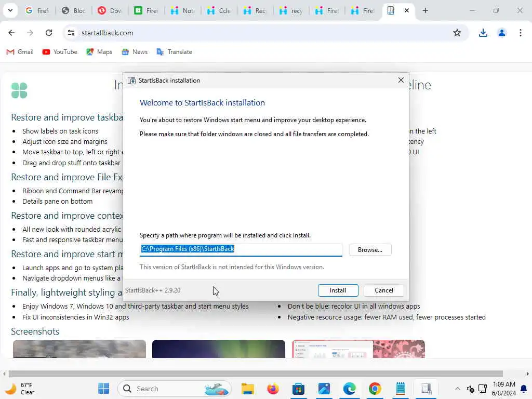Click the installation path text field

click(x=241, y=249)
